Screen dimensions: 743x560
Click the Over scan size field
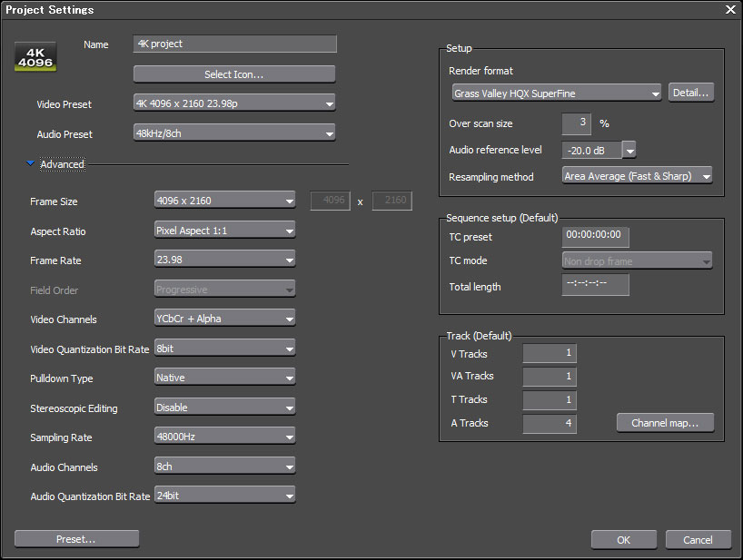576,123
